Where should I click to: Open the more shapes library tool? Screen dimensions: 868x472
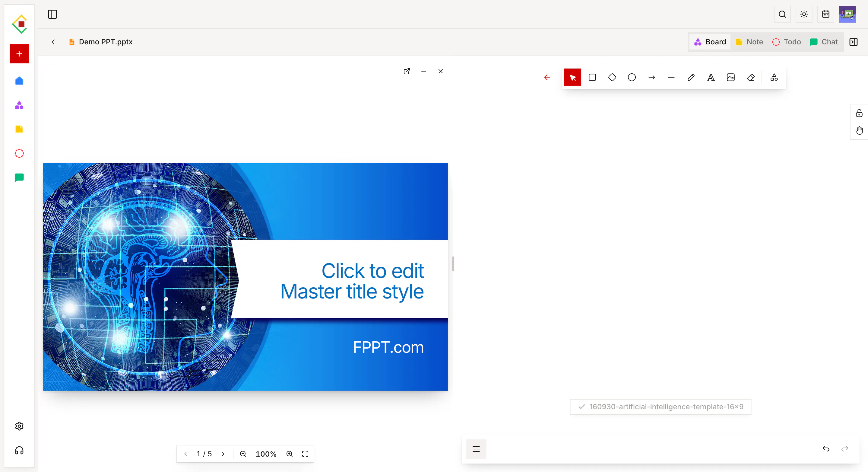click(x=774, y=77)
